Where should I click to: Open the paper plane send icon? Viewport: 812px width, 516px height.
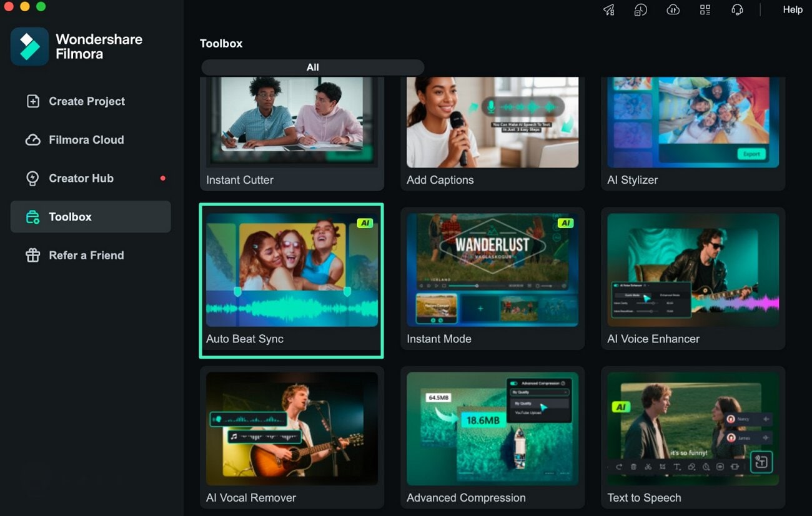click(x=608, y=9)
